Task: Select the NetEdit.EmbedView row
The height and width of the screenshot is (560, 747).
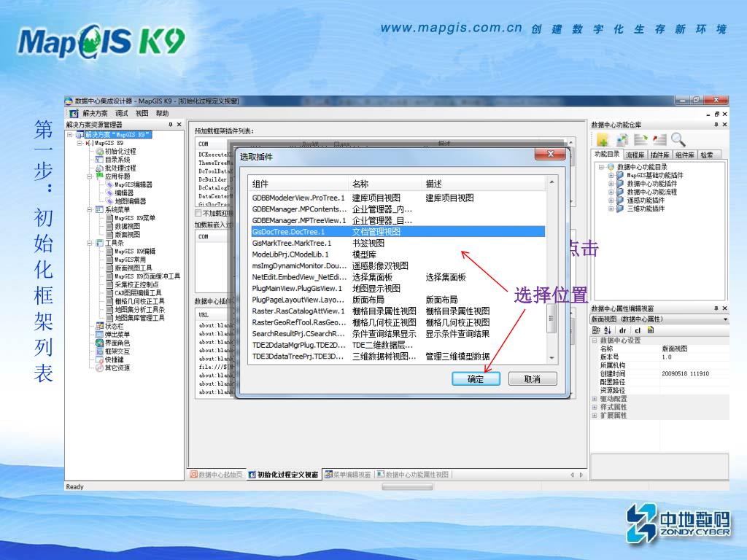Action: pyautogui.click(x=398, y=277)
